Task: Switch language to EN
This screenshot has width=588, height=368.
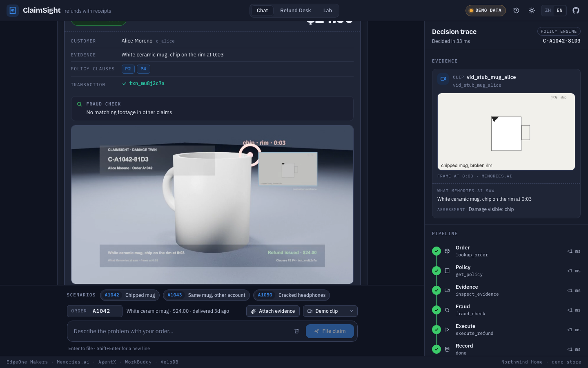Action: (x=559, y=11)
